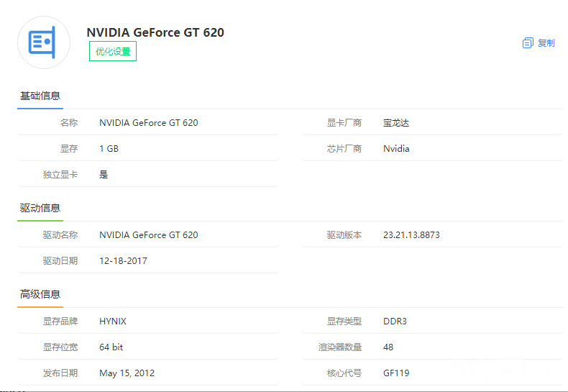Image resolution: width=568 pixels, height=392 pixels.
Task: Click the copy icon beside 复制
Action: coord(528,43)
